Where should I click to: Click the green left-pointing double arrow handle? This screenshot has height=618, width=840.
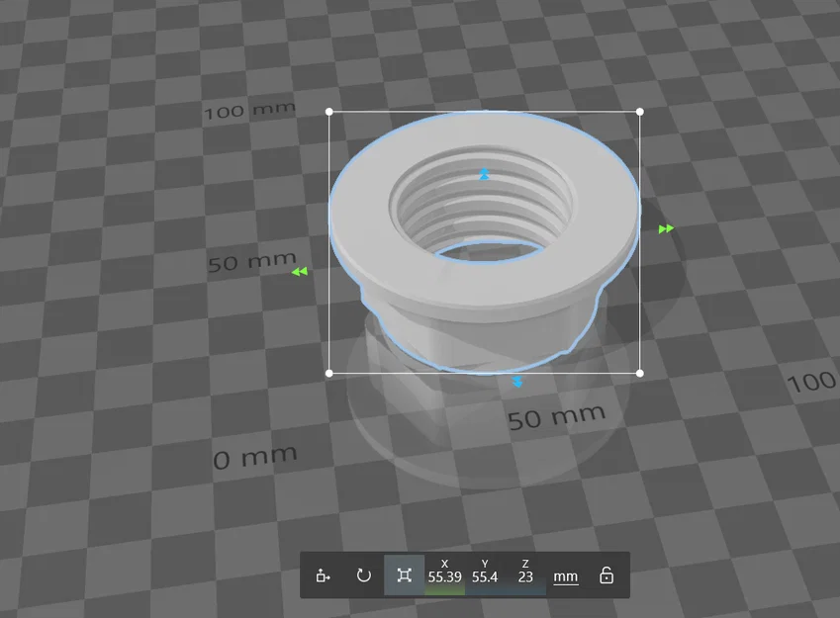pos(300,272)
